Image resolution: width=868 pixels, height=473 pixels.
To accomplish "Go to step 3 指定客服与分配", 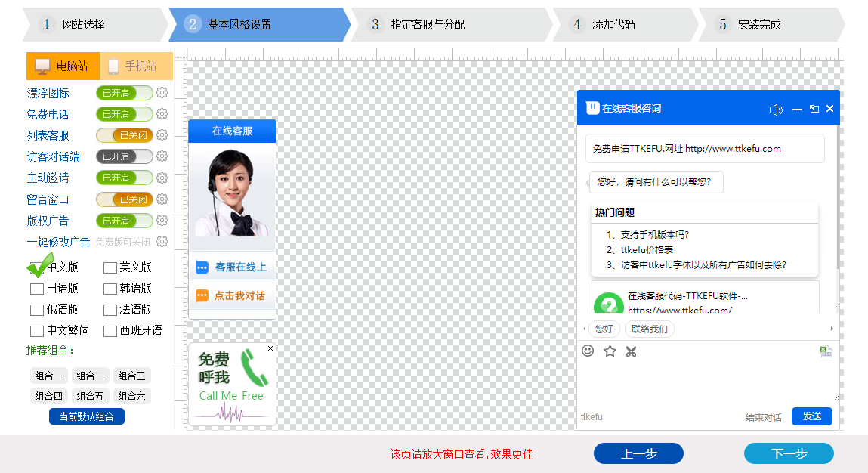I will click(x=451, y=24).
